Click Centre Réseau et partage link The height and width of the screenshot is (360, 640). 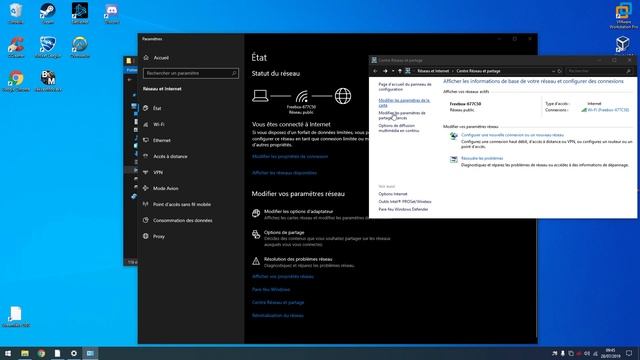coord(278,302)
